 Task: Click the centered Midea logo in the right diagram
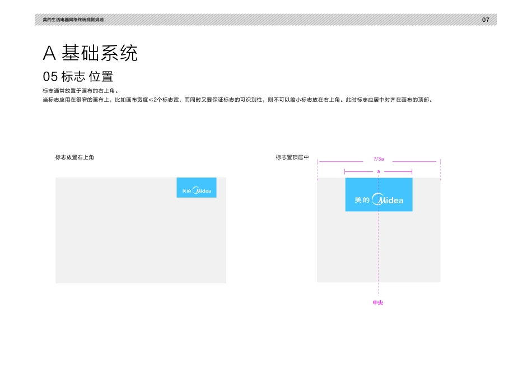(x=379, y=194)
